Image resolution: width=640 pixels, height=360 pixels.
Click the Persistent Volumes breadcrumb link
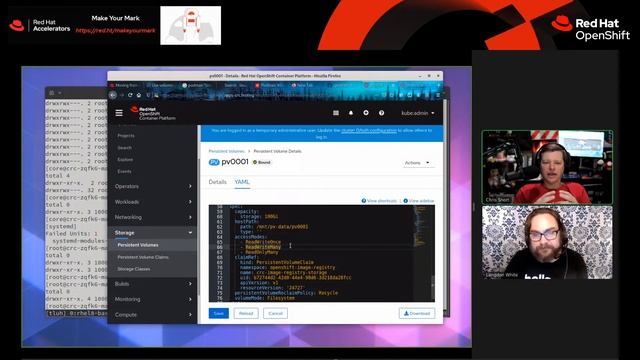[x=227, y=151]
